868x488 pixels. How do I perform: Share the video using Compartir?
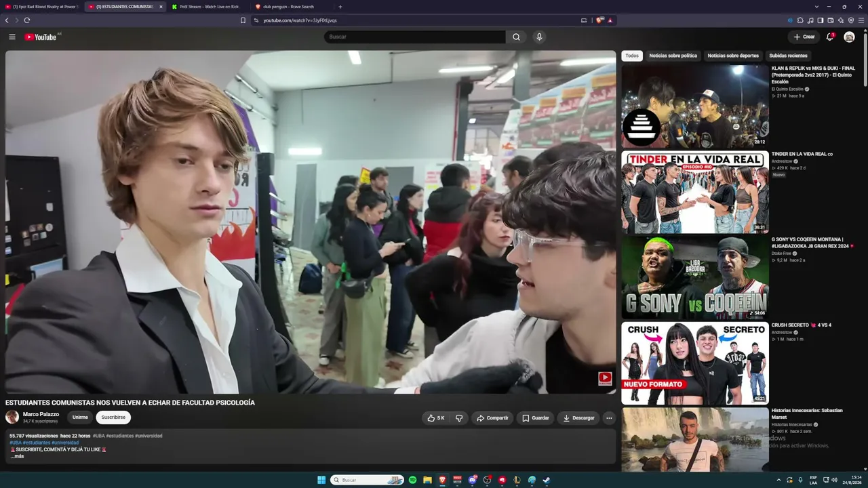click(492, 418)
